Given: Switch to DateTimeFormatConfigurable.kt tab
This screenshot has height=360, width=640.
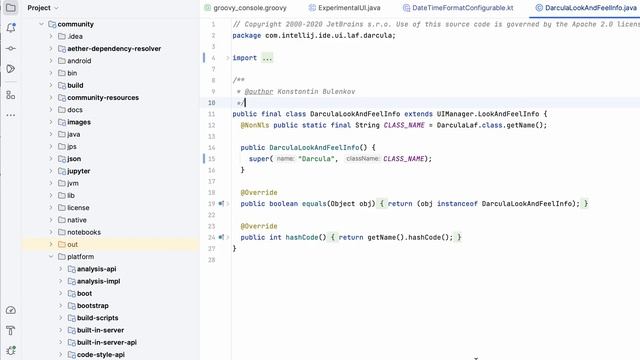Looking at the screenshot, I should point(458,8).
